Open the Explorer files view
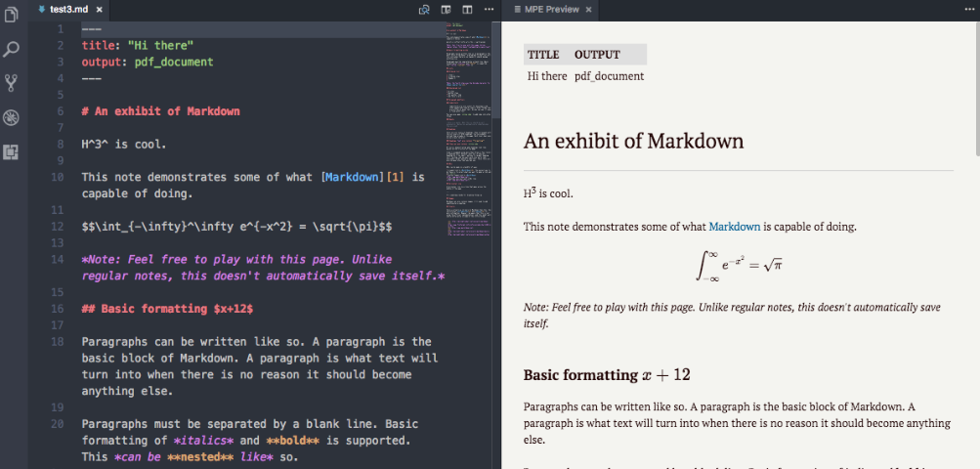Image resolution: width=980 pixels, height=469 pixels. coord(11,14)
